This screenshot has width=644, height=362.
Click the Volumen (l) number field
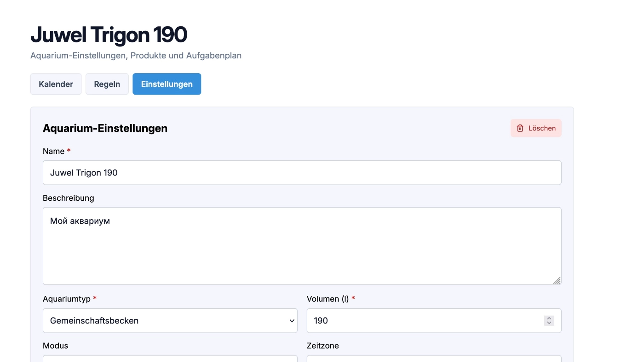coord(434,321)
